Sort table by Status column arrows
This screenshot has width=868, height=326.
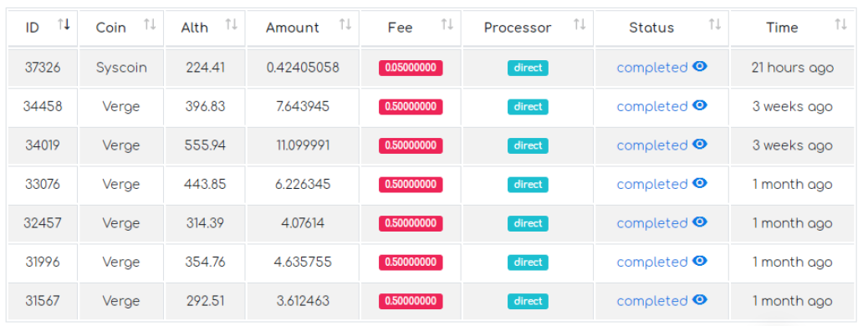[715, 24]
